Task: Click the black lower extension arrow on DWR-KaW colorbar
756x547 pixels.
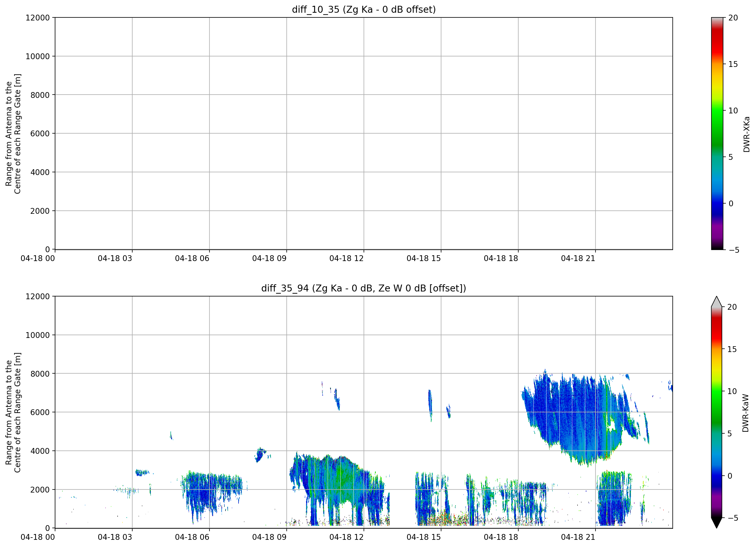Action: 716,523
